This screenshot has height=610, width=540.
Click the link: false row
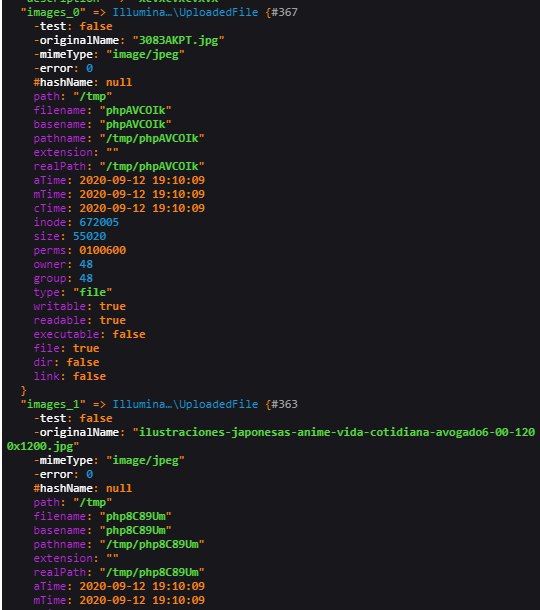(70, 377)
